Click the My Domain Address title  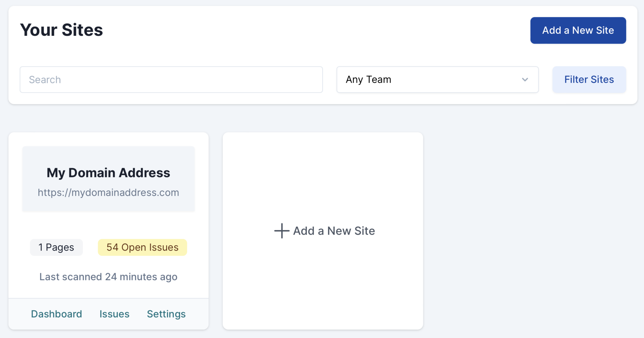pos(108,172)
